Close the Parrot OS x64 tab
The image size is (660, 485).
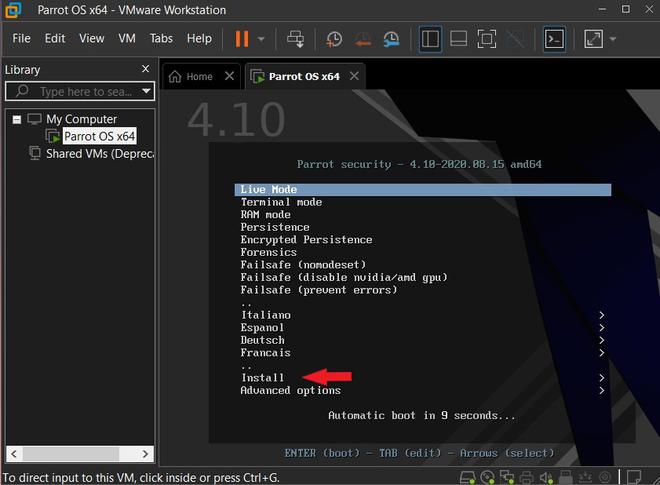tap(354, 76)
